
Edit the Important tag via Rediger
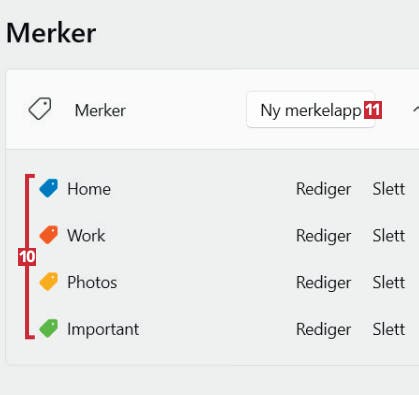click(323, 330)
